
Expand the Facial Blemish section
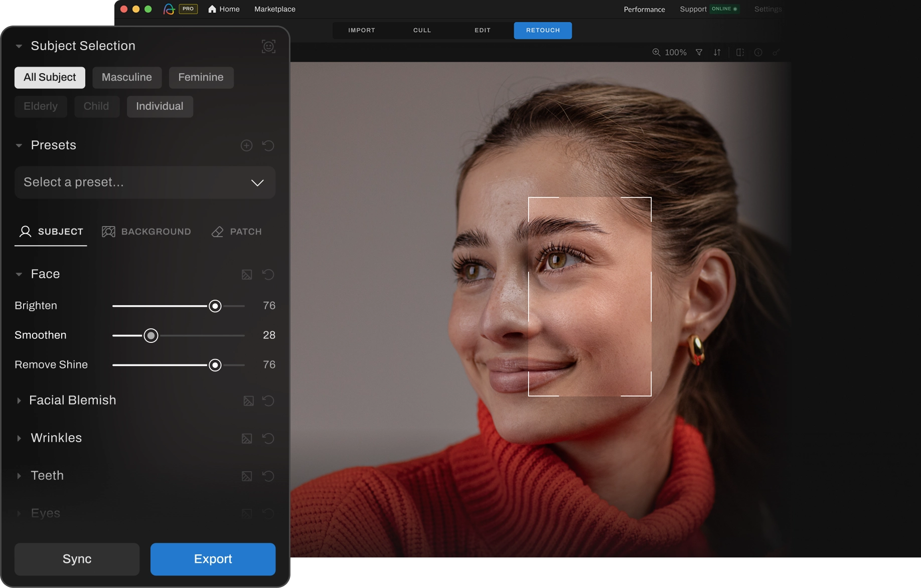(x=19, y=401)
